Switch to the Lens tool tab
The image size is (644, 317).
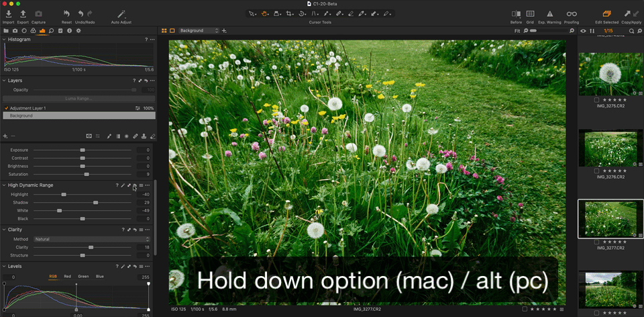pyautogui.click(x=24, y=31)
